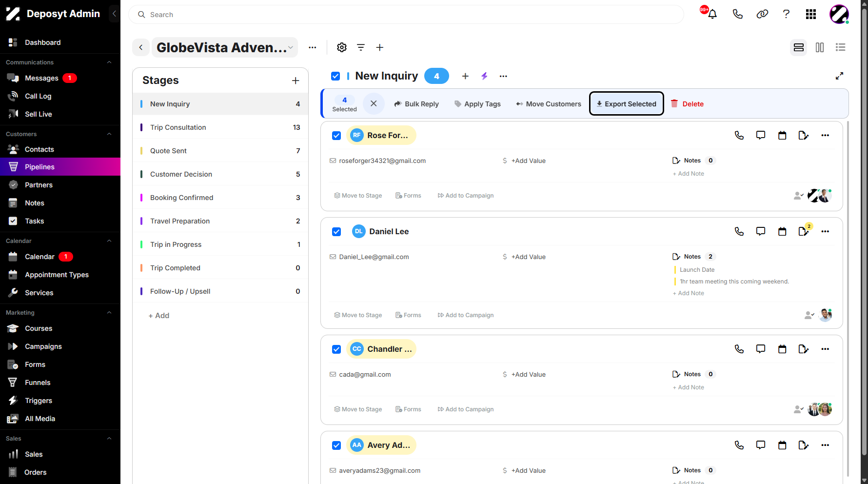Switch to the column board view
868x484 pixels.
point(820,47)
